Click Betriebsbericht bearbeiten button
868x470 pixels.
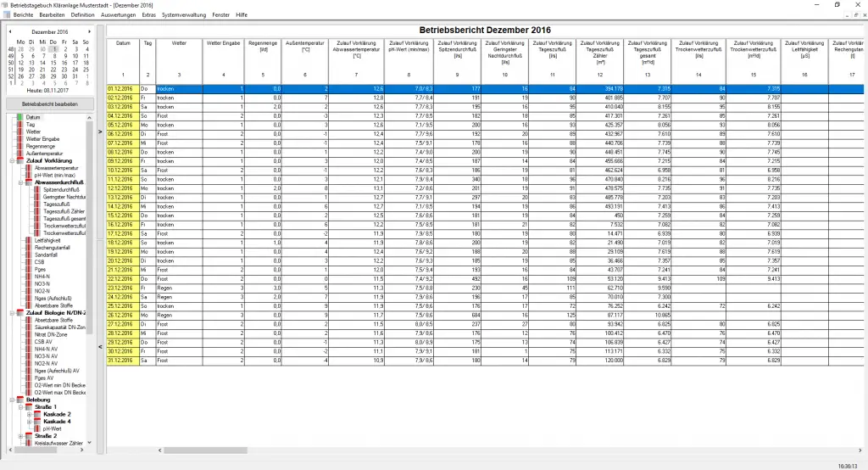47,104
